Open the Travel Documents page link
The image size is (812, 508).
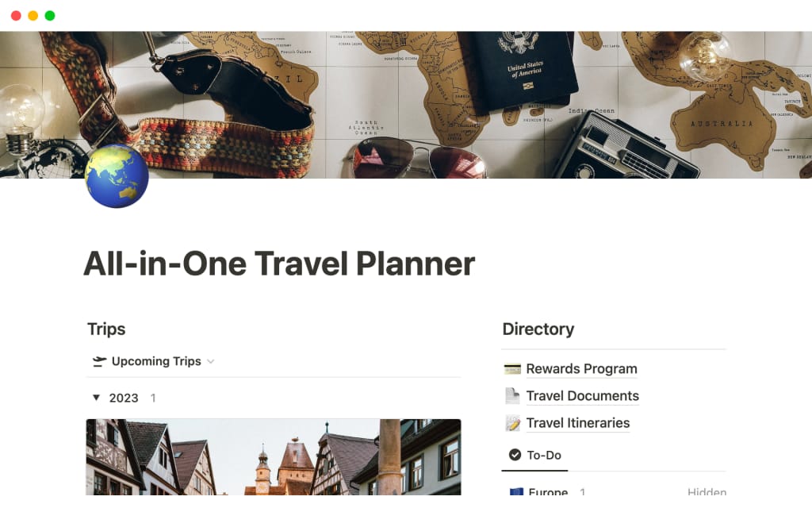[583, 396]
